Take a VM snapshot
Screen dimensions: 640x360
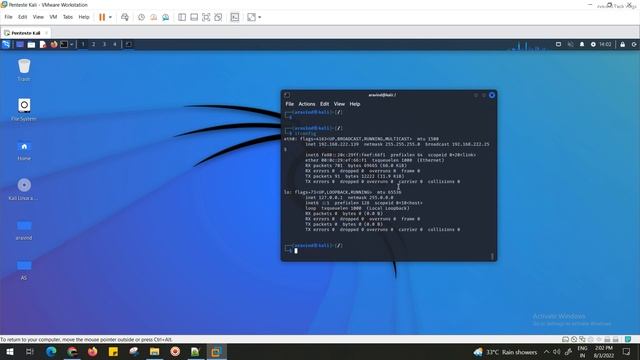click(141, 17)
